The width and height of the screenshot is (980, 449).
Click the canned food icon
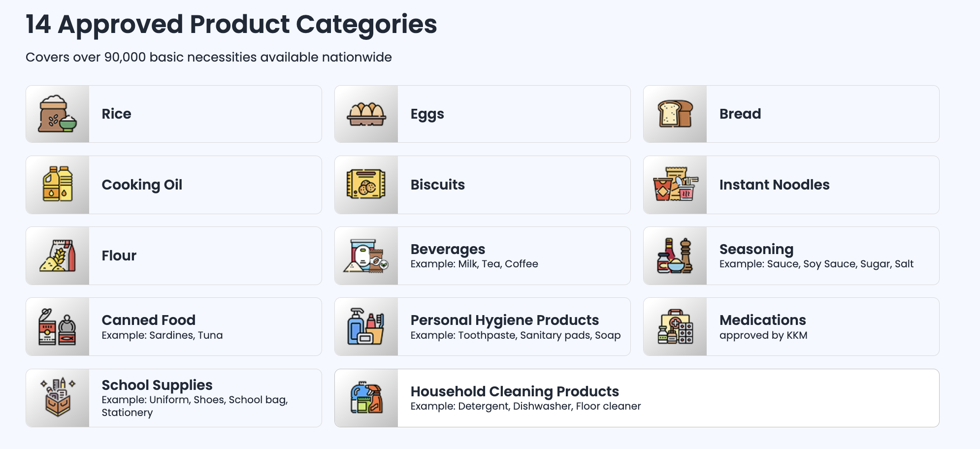58,326
